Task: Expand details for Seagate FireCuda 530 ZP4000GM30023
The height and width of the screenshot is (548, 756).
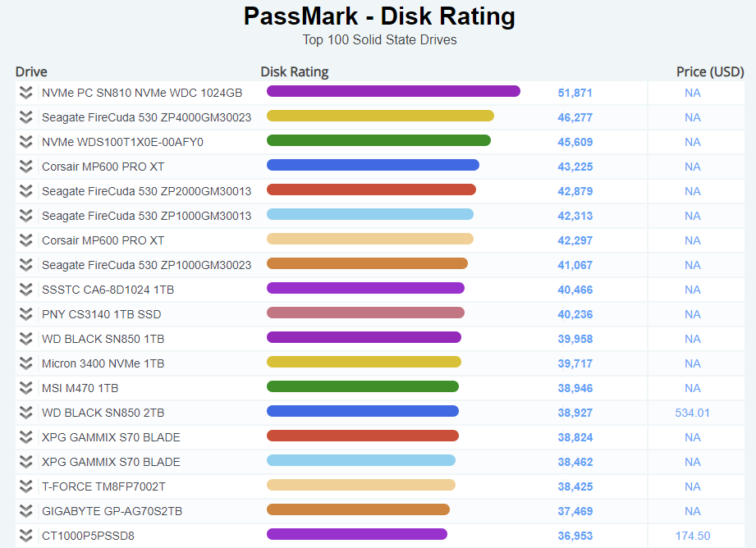Action: (x=25, y=117)
